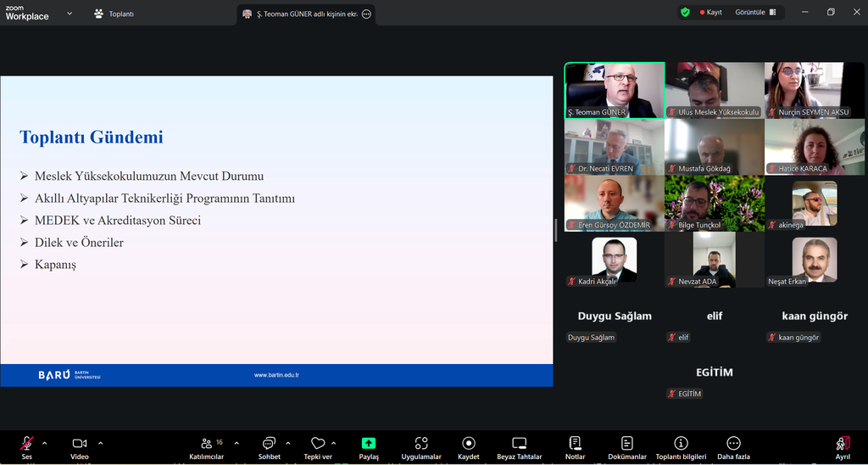Click the Tepki ver reactions icon
Screen dimensions: 868x465
[x=318, y=445]
